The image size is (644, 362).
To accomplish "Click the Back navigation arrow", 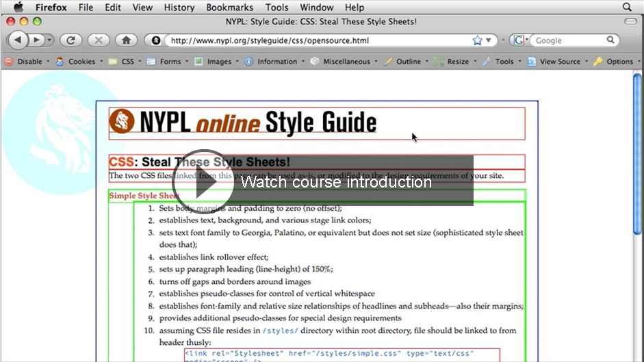I will point(18,40).
